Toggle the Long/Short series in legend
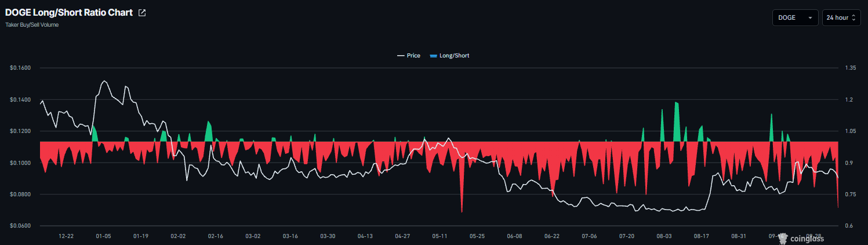868x245 pixels. (449, 56)
